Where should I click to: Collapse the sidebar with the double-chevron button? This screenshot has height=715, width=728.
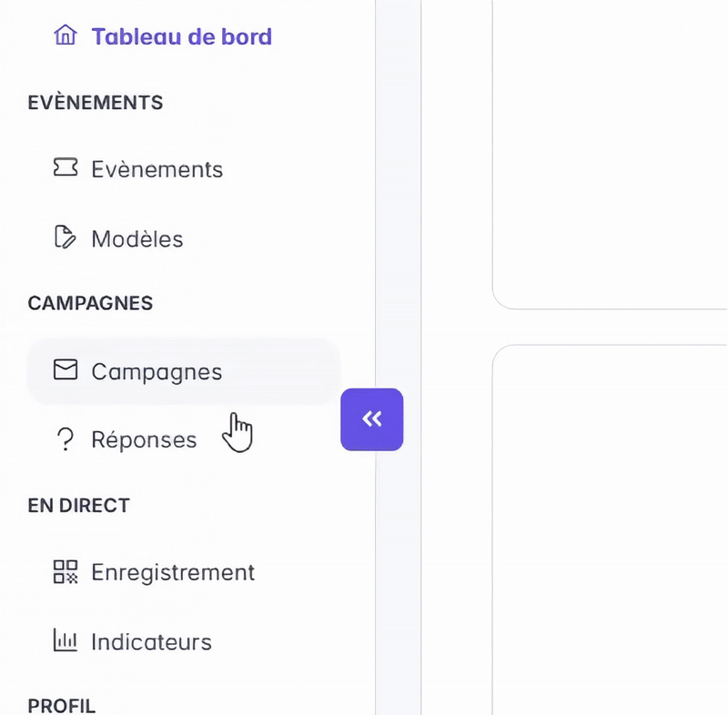[x=371, y=419]
